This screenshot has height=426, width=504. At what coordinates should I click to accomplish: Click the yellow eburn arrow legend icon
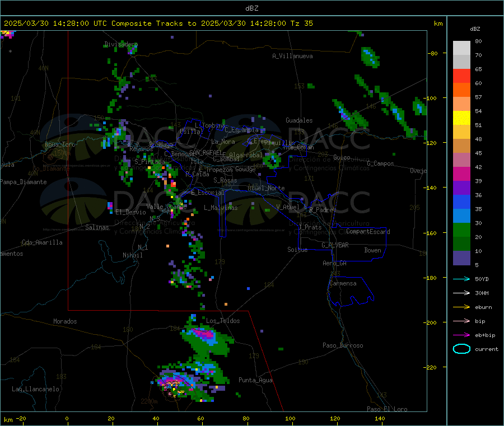coord(461,307)
